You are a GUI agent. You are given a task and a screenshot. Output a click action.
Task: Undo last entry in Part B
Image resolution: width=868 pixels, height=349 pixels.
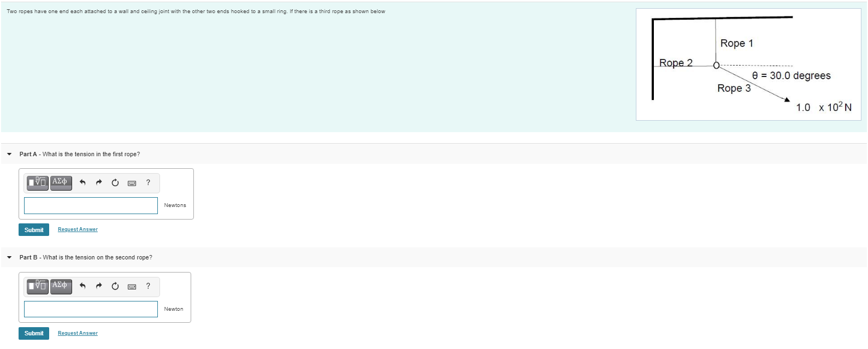pos(82,286)
